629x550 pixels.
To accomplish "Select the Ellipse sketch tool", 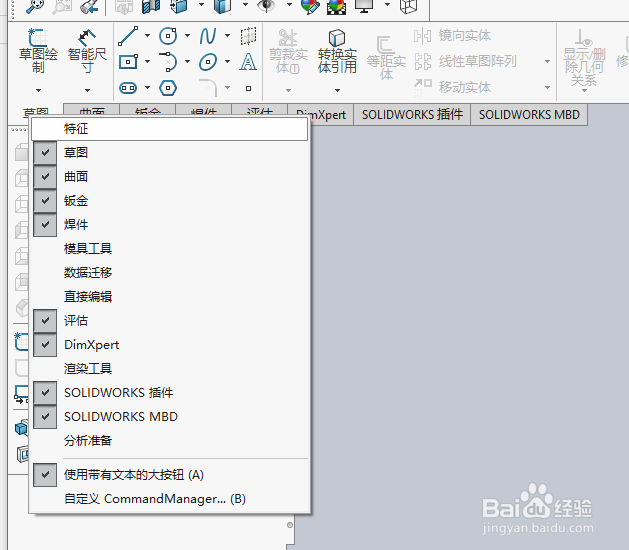I will 208,62.
